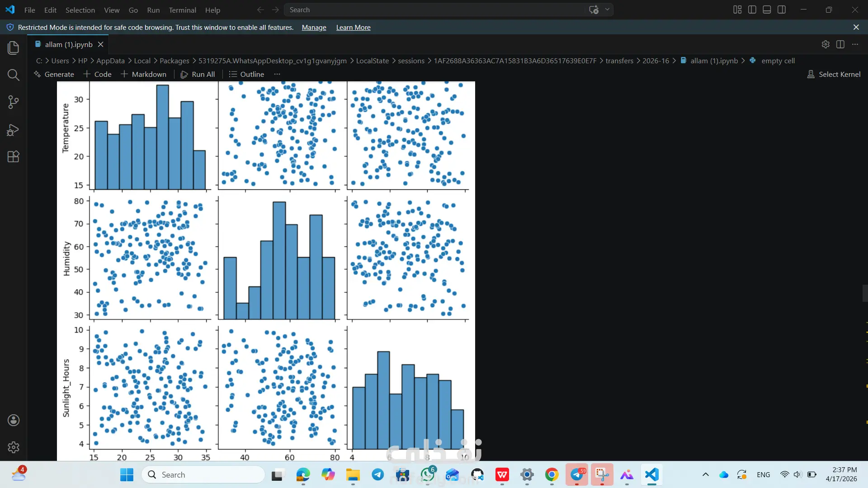Open the Manage gear in activity bar
Screen dimensions: 868x488
click(14, 447)
